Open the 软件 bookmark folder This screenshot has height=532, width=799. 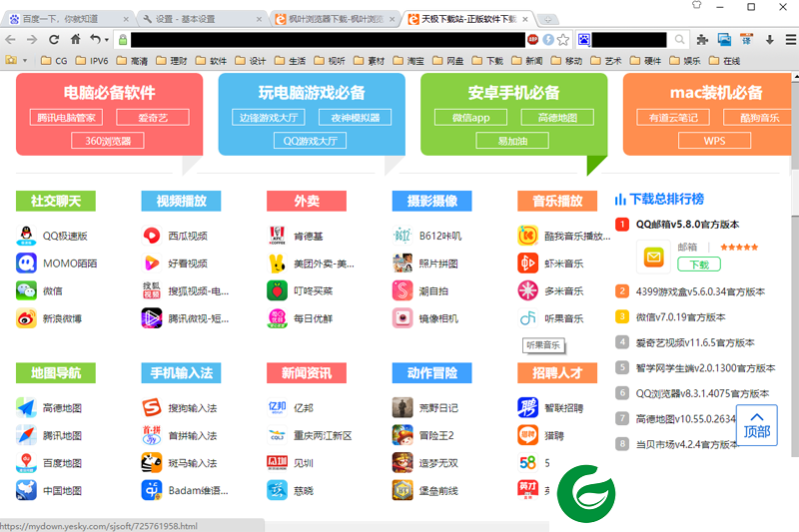211,61
